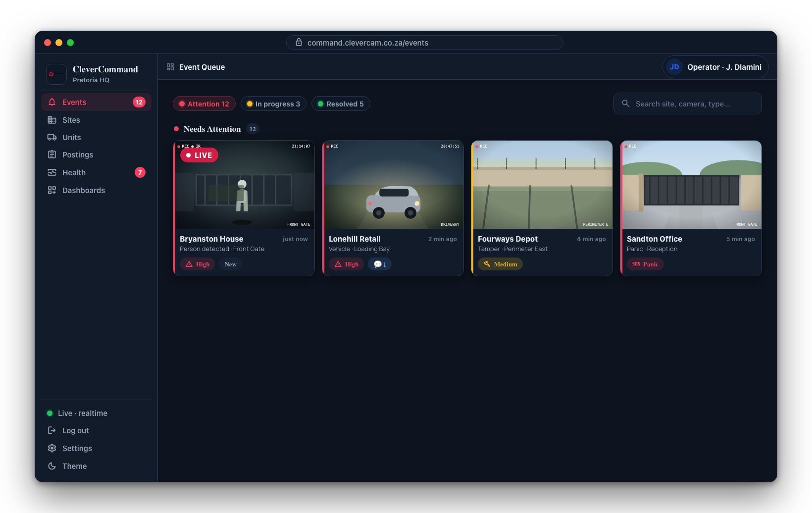Open Postings section
Viewport: 812px width, 513px height.
pos(96,154)
